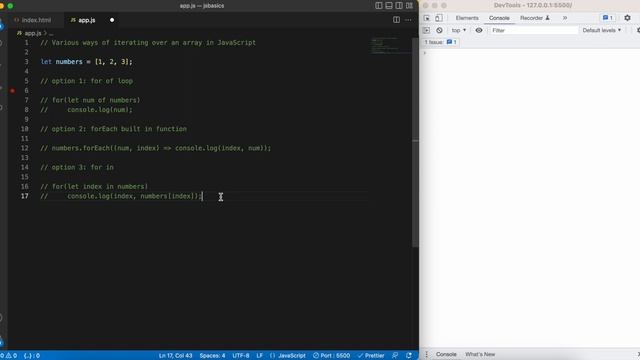Change indentation via Spaces: 4
The height and width of the screenshot is (360, 640).
click(212, 356)
